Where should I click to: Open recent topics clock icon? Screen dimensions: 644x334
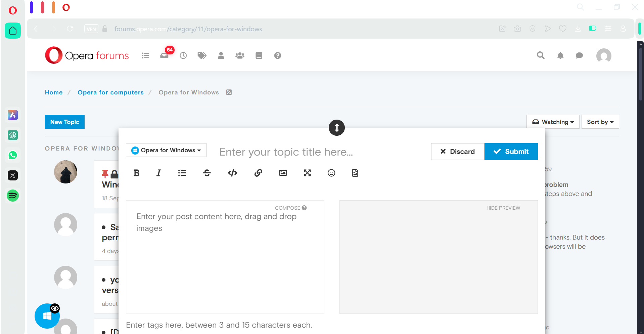tap(183, 55)
